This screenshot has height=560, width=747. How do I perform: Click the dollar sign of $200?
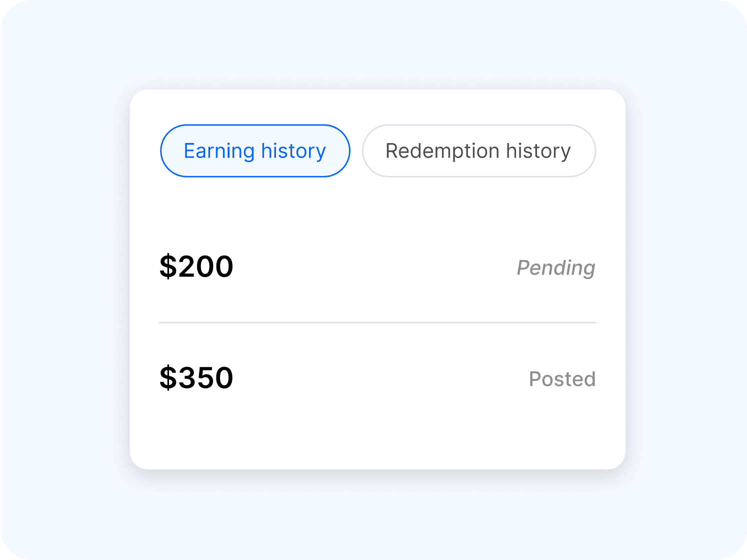point(168,266)
